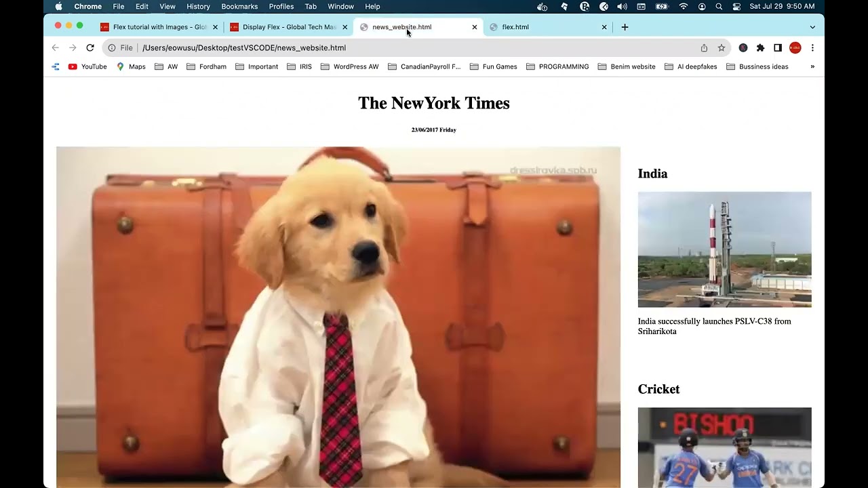This screenshot has height=488, width=868.
Task: Click the browser Forward arrow
Action: [73, 48]
